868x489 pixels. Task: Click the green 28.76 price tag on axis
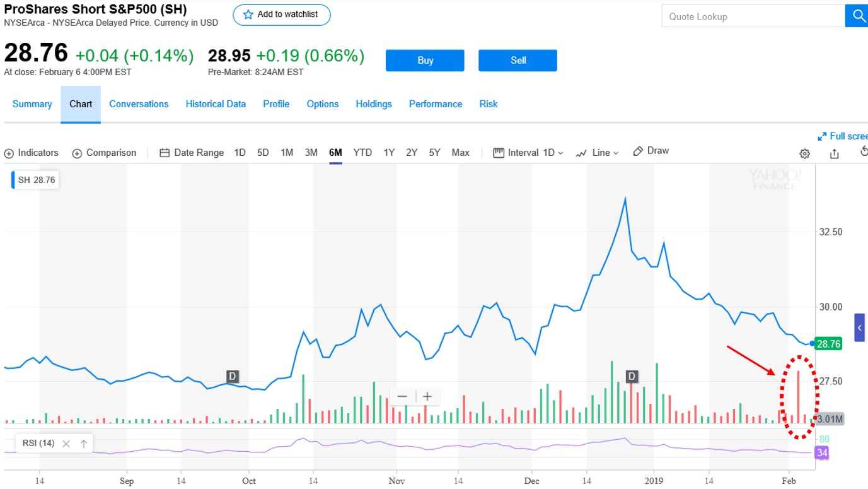(x=828, y=344)
